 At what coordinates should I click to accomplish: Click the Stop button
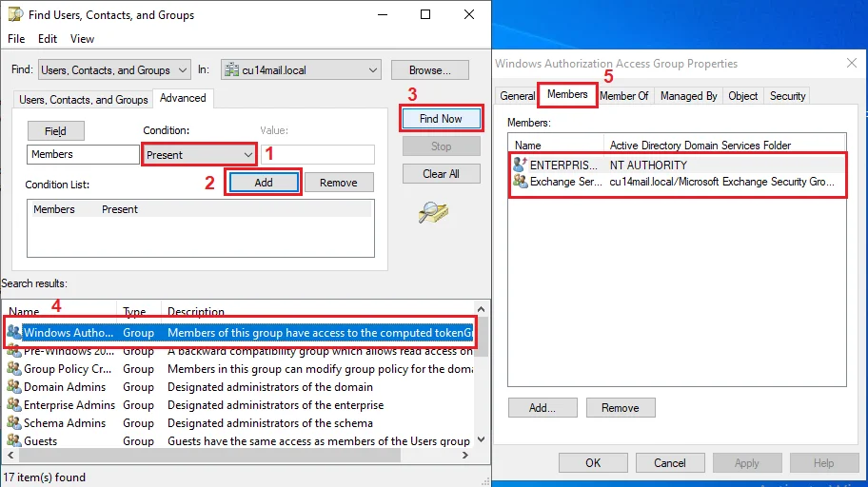442,146
